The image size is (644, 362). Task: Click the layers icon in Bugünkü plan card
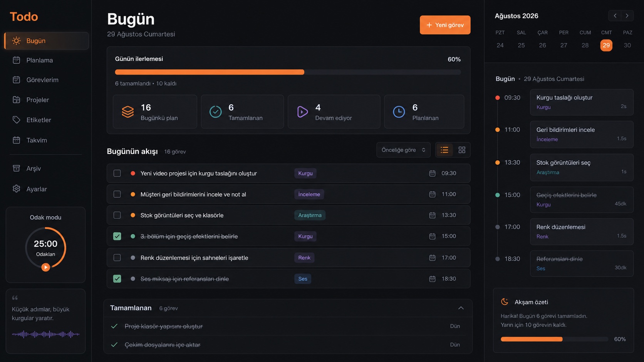coord(128,112)
